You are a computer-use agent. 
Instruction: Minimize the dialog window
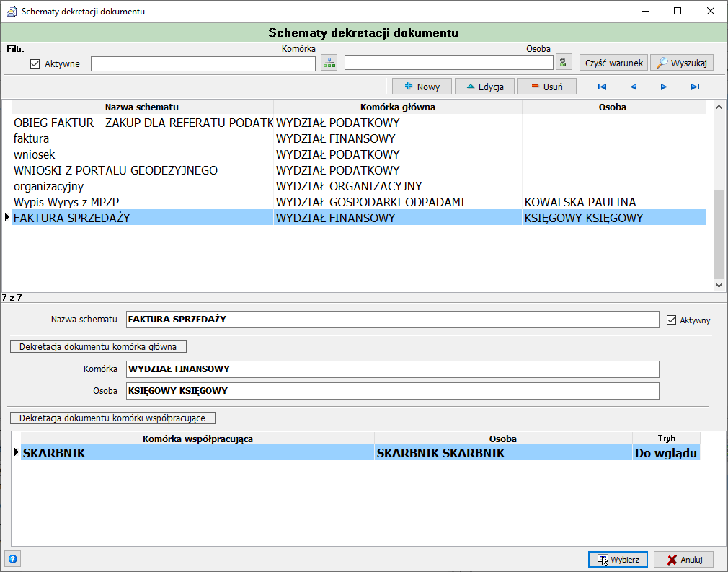(645, 11)
